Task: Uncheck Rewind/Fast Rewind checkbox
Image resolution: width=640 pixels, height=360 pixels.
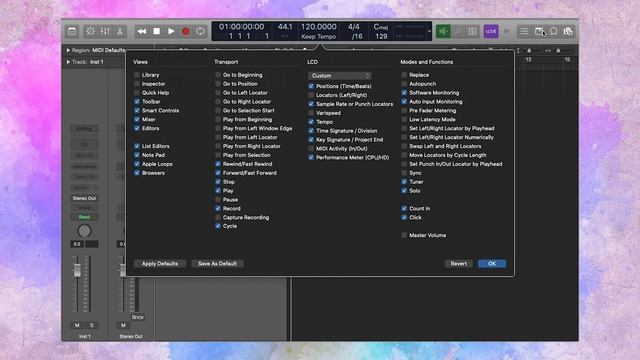Action: pyautogui.click(x=218, y=164)
